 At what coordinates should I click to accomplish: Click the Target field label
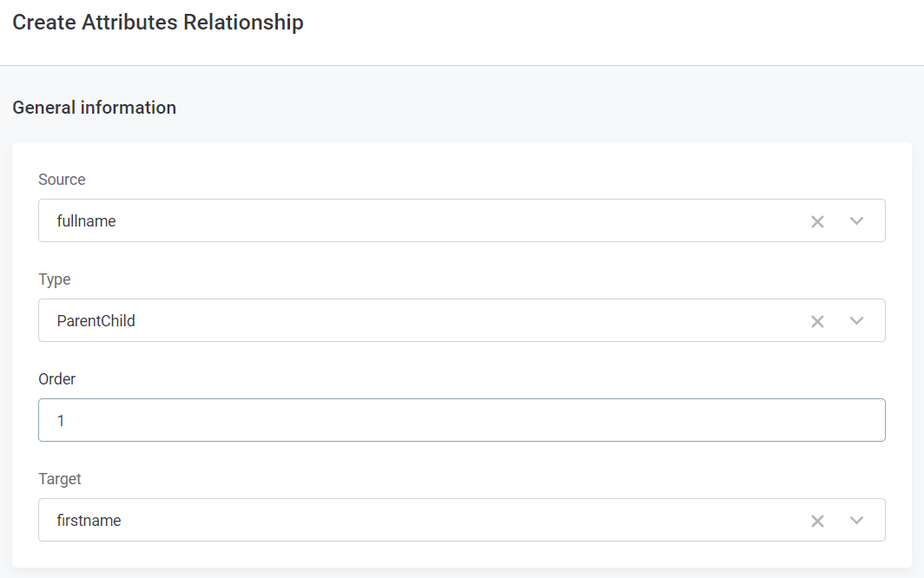point(60,478)
